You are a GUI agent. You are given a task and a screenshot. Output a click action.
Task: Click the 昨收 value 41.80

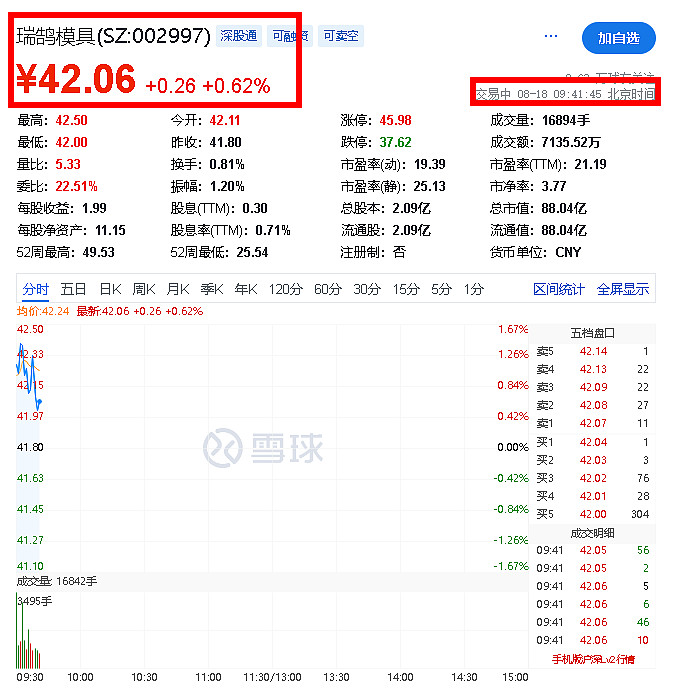pos(225,142)
